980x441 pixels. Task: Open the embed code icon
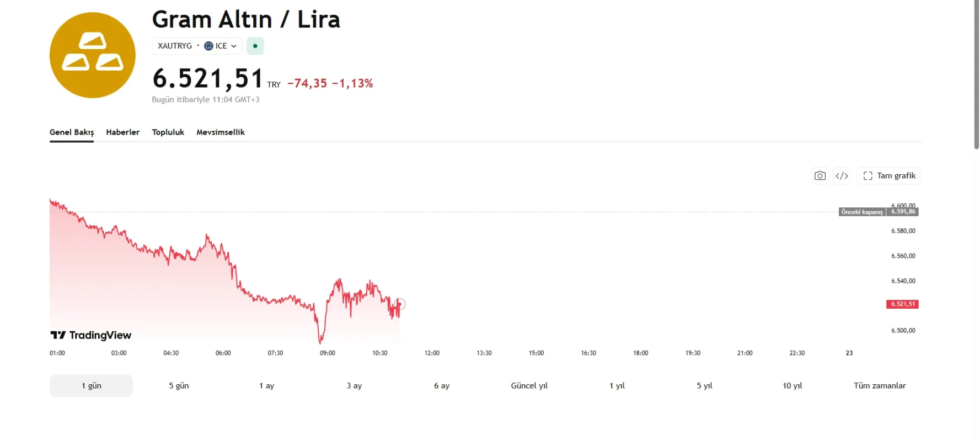pyautogui.click(x=842, y=176)
